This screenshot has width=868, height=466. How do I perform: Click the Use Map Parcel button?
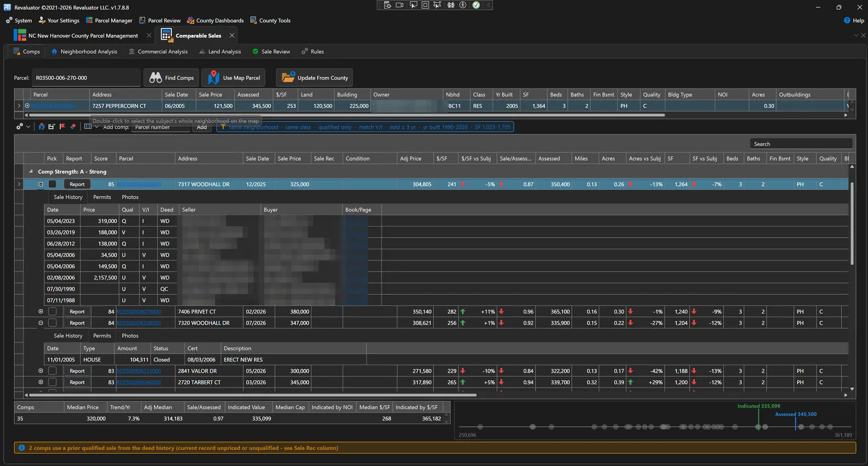tap(234, 78)
